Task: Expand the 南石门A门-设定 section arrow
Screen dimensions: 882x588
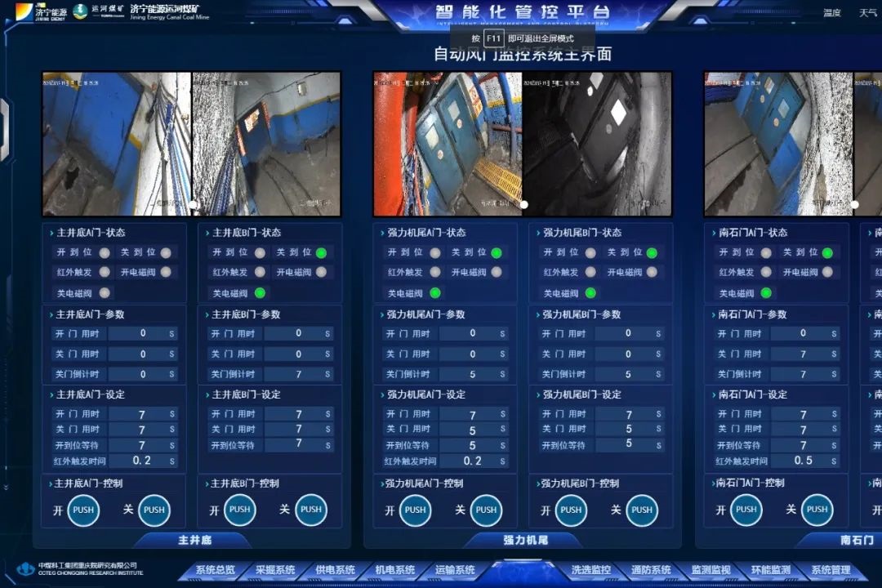Action: (x=712, y=394)
